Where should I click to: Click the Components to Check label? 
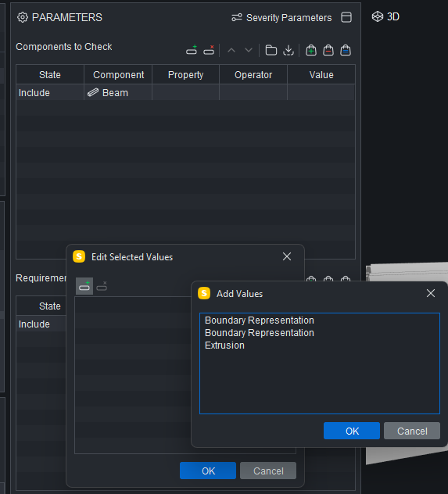pyautogui.click(x=64, y=47)
